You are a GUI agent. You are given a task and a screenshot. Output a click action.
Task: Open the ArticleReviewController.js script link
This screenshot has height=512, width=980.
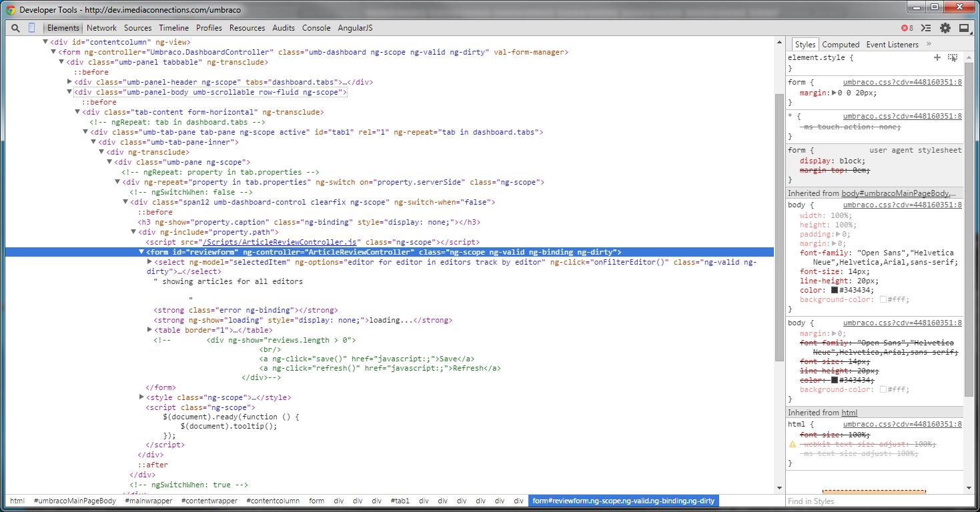[x=280, y=242]
